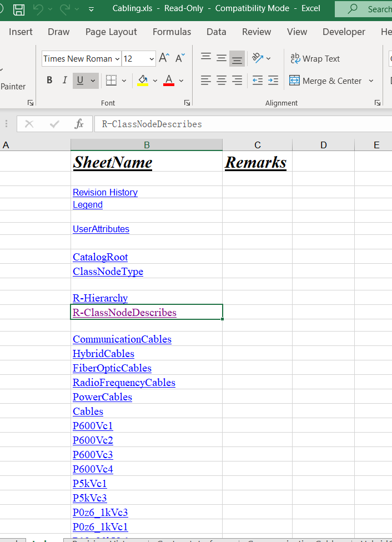392x542 pixels.
Task: Align text left
Action: tap(206, 81)
